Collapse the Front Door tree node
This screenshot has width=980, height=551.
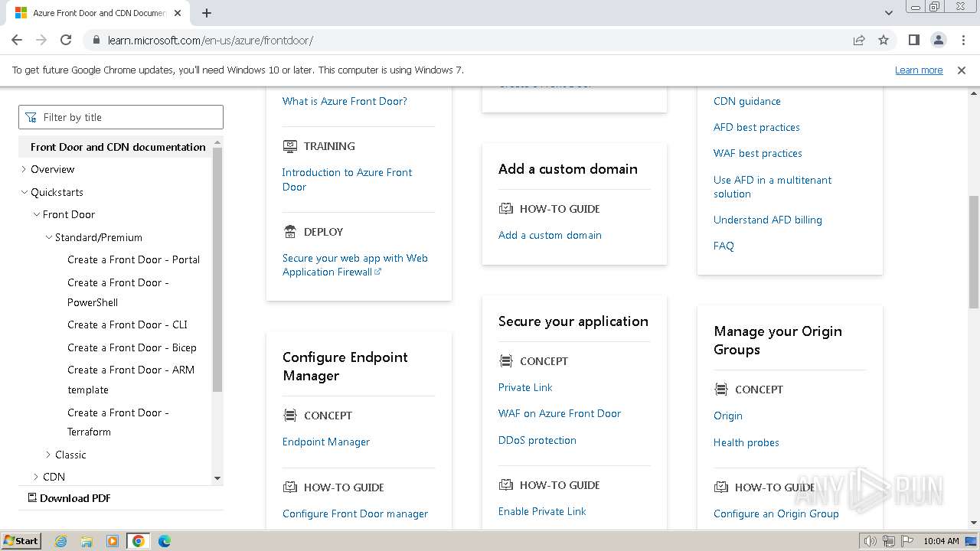pos(36,214)
